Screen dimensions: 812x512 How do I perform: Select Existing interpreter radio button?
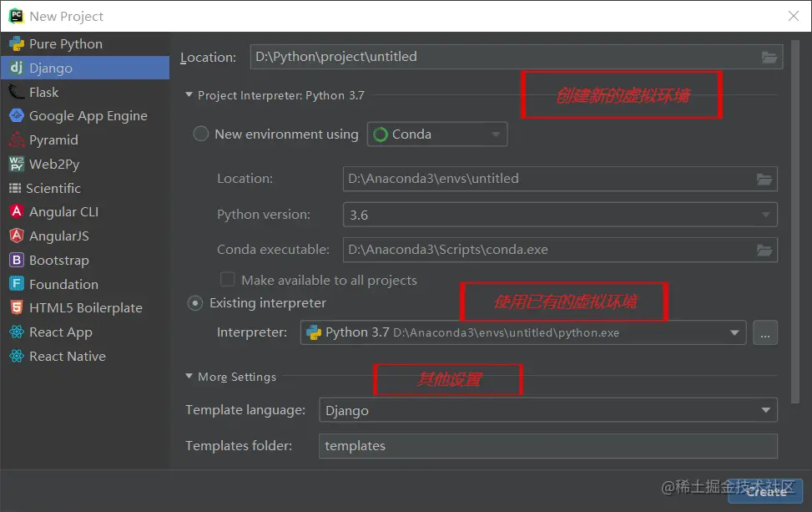point(194,303)
